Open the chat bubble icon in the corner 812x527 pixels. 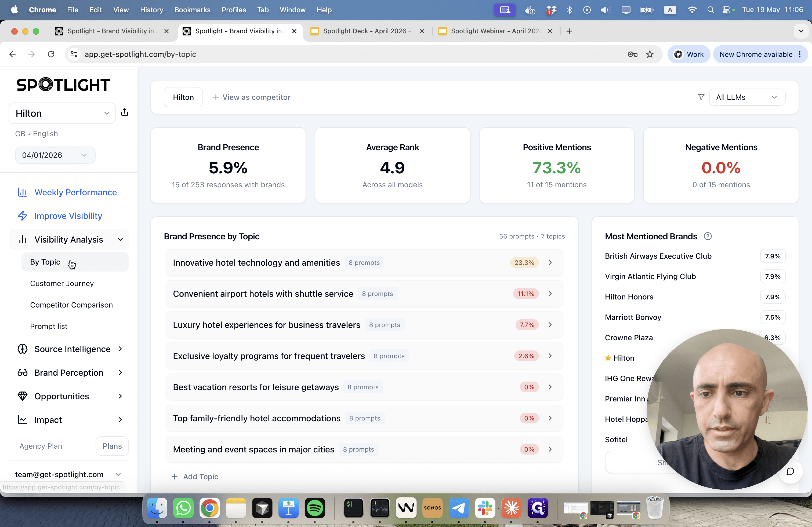pos(790,471)
